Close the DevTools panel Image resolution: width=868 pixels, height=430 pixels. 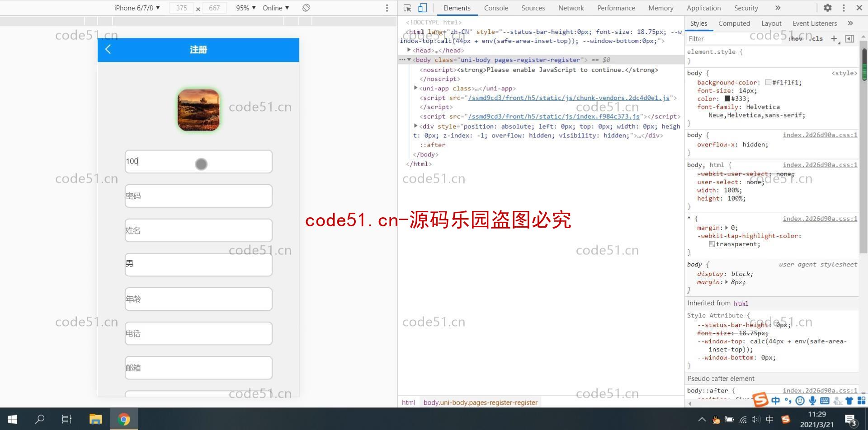[x=859, y=8]
